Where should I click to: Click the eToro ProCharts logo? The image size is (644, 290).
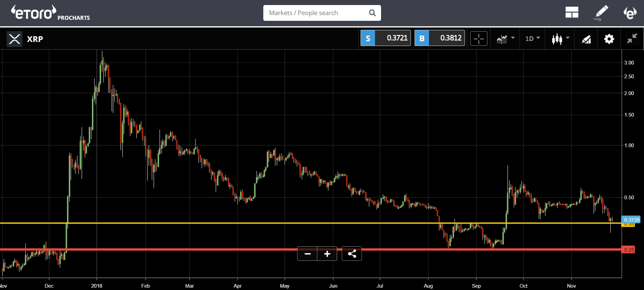[50, 13]
